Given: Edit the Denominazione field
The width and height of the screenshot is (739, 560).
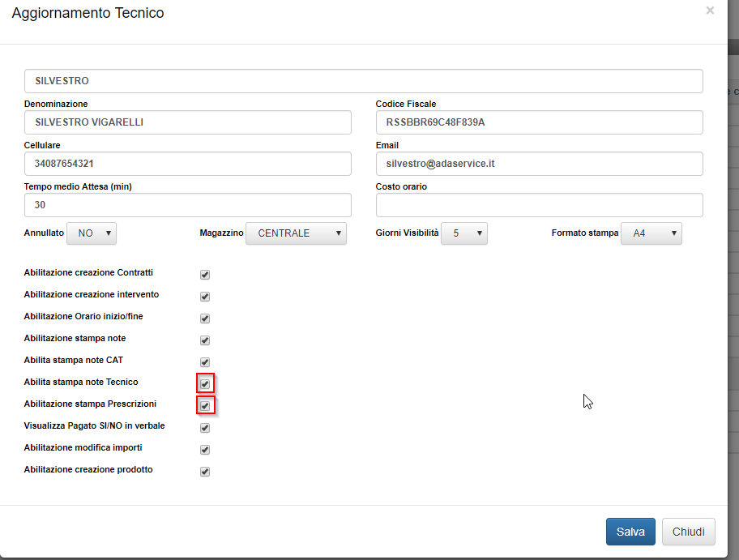Looking at the screenshot, I should (x=187, y=122).
